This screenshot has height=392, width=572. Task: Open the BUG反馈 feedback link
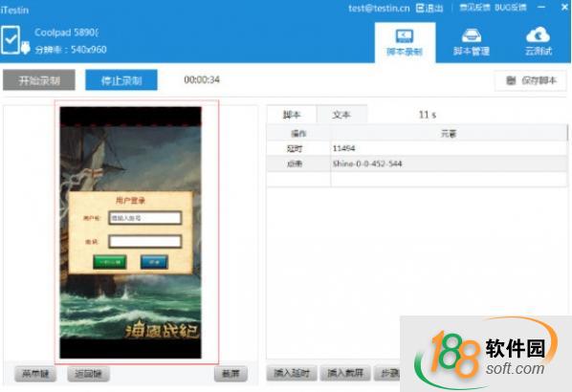pyautogui.click(x=511, y=8)
